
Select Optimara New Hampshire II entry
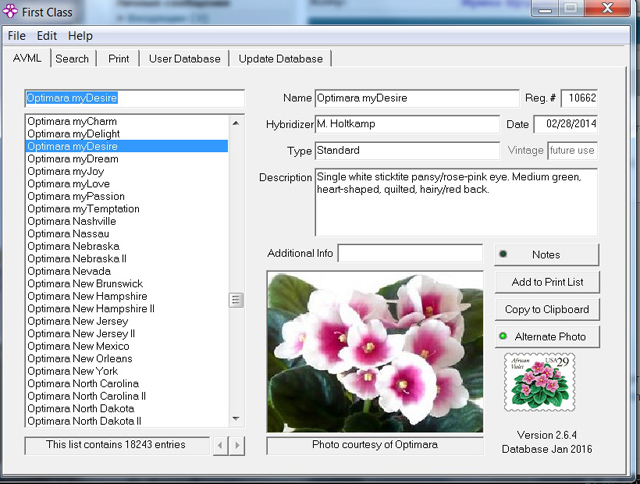click(127, 309)
